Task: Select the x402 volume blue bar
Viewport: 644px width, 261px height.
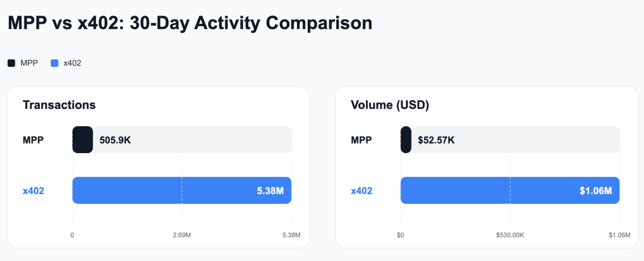Action: point(510,190)
